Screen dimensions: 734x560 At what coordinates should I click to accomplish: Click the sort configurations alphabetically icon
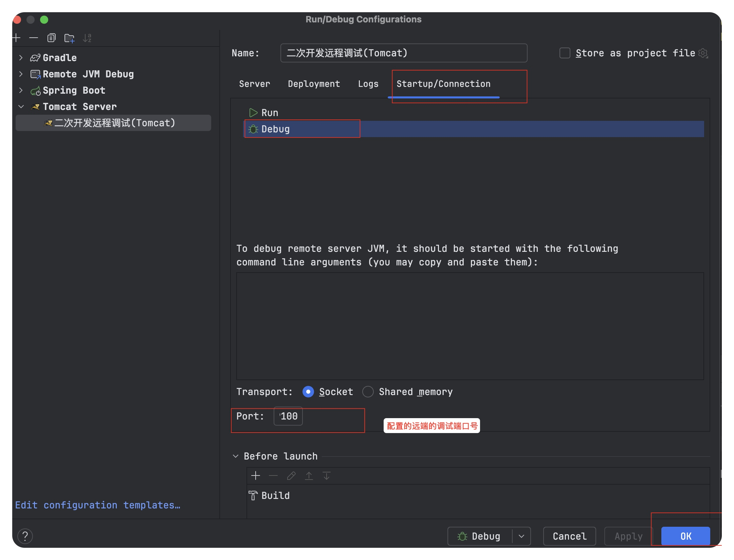[x=87, y=38]
